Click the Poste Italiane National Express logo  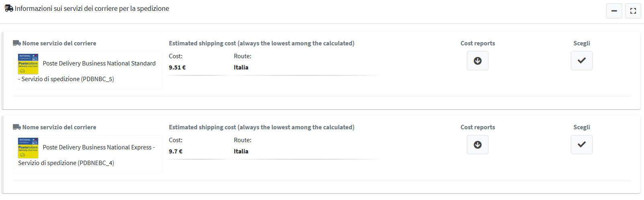click(x=28, y=148)
